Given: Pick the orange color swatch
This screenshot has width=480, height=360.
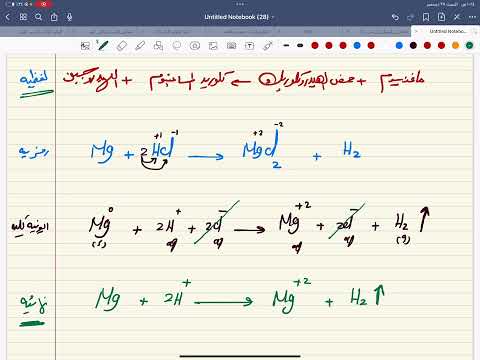Looking at the screenshot, I should pos(455,45).
